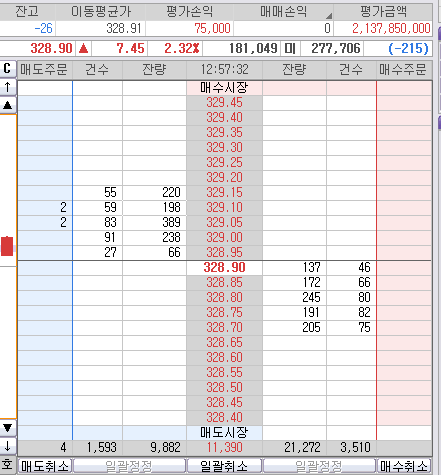
Task: Click the 매수취소 button
Action: click(x=404, y=466)
